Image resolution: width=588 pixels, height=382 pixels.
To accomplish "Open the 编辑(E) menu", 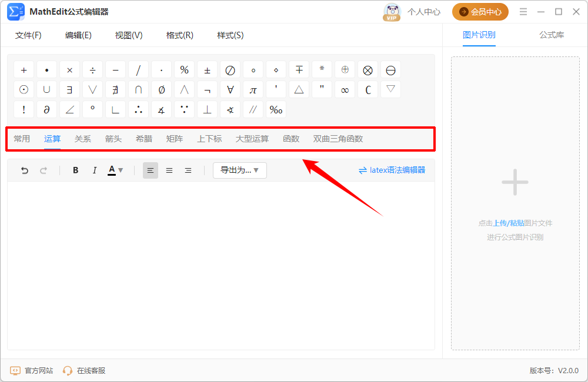I will (x=78, y=35).
